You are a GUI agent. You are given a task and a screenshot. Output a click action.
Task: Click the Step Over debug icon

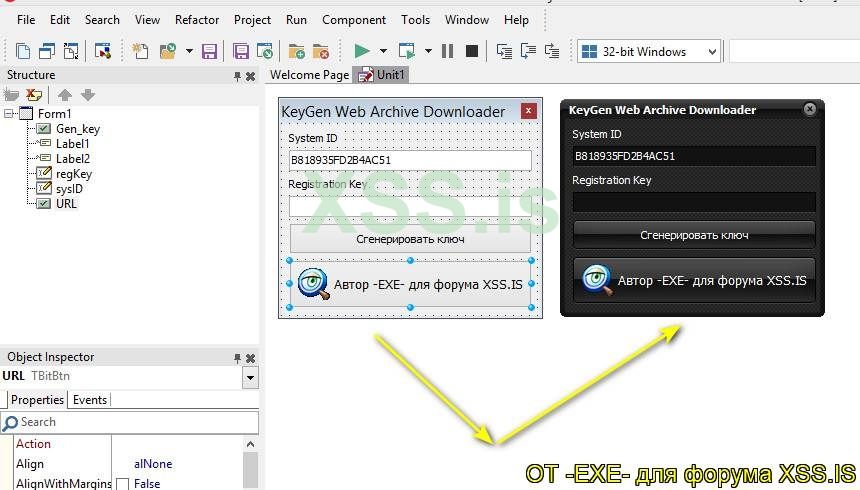(x=528, y=52)
